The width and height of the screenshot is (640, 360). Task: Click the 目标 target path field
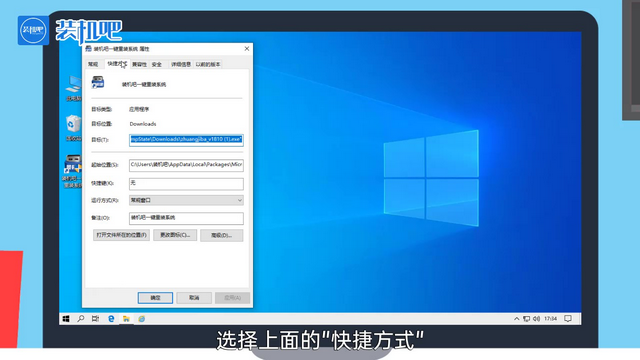(x=186, y=140)
